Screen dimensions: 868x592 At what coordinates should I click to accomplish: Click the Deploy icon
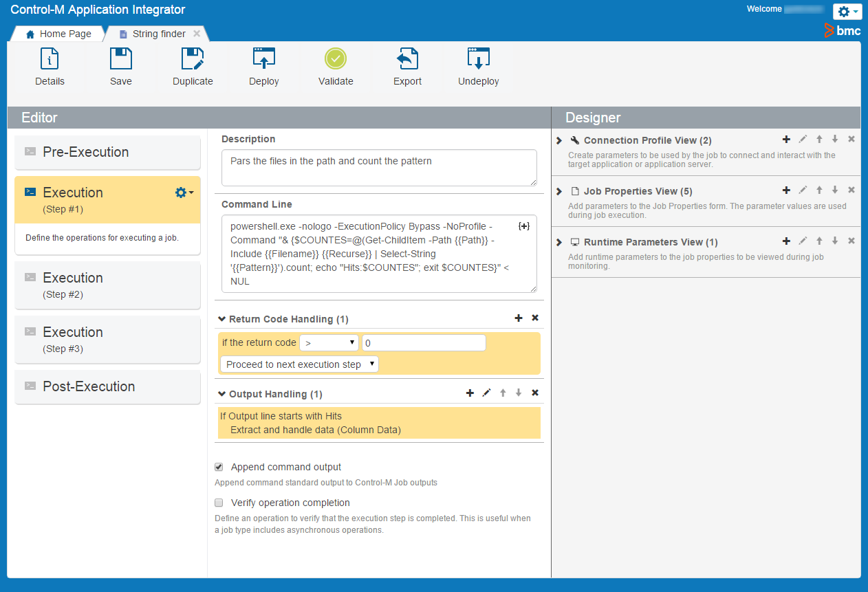(x=264, y=59)
